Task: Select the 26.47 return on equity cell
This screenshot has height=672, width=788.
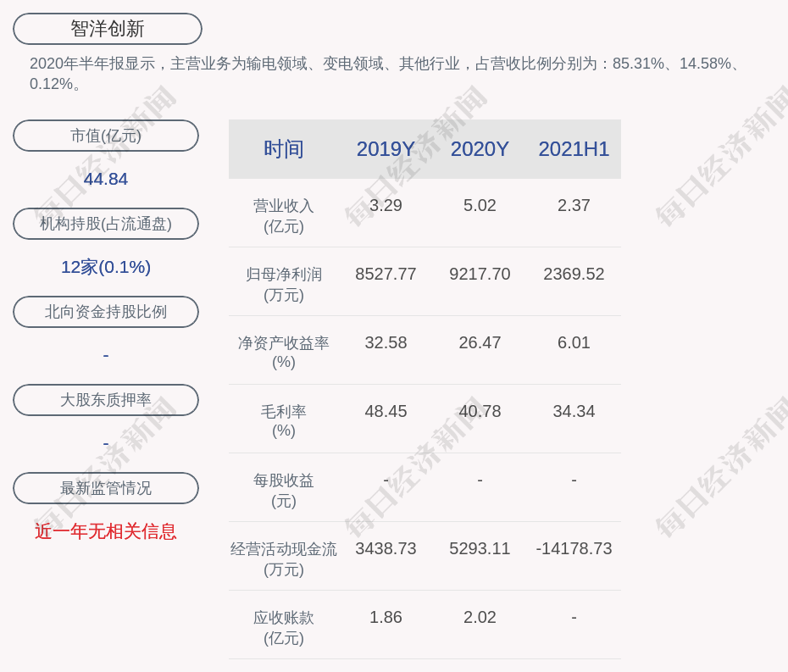Action: pos(480,342)
